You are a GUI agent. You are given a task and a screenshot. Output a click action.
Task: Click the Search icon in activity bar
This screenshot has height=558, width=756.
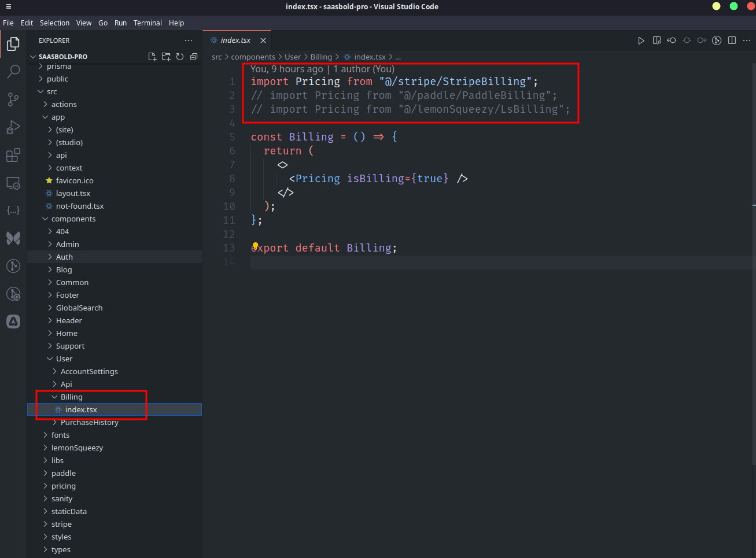point(13,71)
